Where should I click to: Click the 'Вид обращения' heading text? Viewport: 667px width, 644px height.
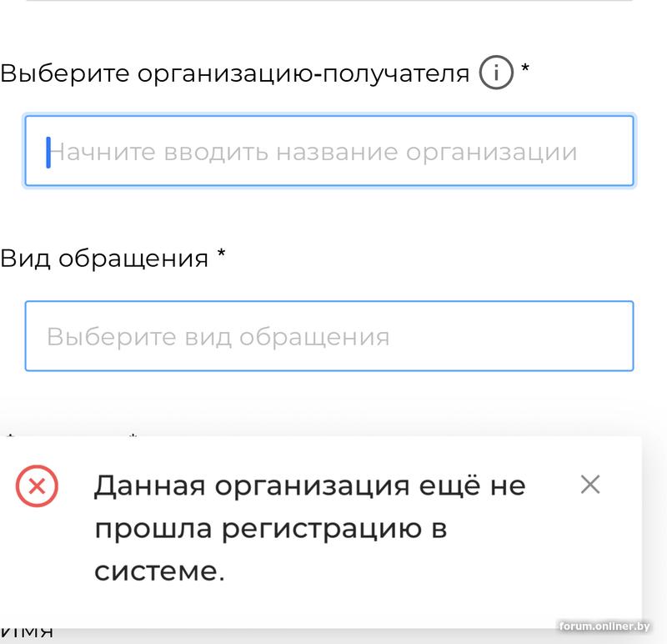pos(94,258)
